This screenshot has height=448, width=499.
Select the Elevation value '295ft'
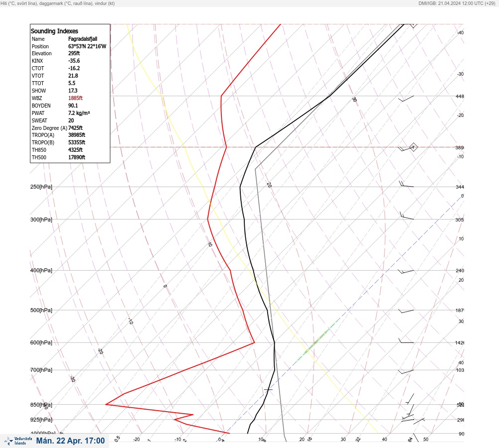point(74,53)
